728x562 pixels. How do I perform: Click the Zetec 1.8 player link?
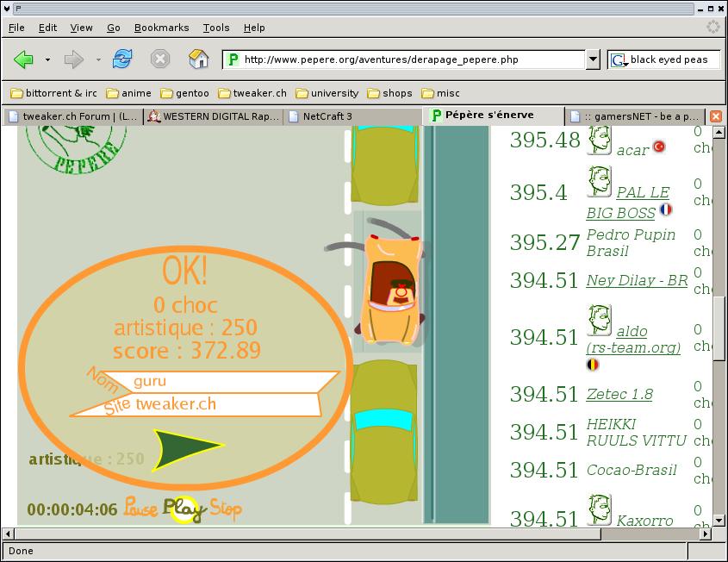[619, 394]
